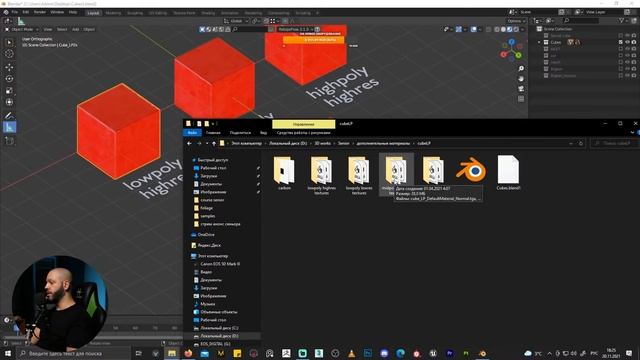Click the green Y axis on navigation gizmo

[x=518, y=55]
